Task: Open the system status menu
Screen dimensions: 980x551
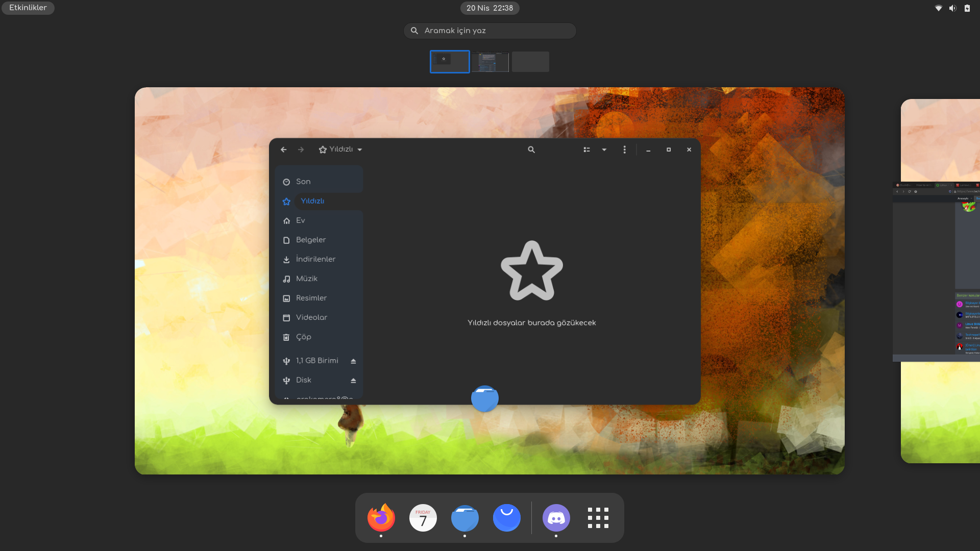Action: pos(952,8)
